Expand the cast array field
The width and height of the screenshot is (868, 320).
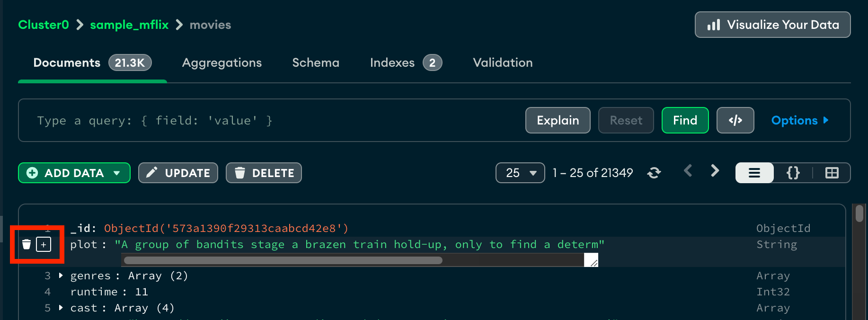point(61,308)
